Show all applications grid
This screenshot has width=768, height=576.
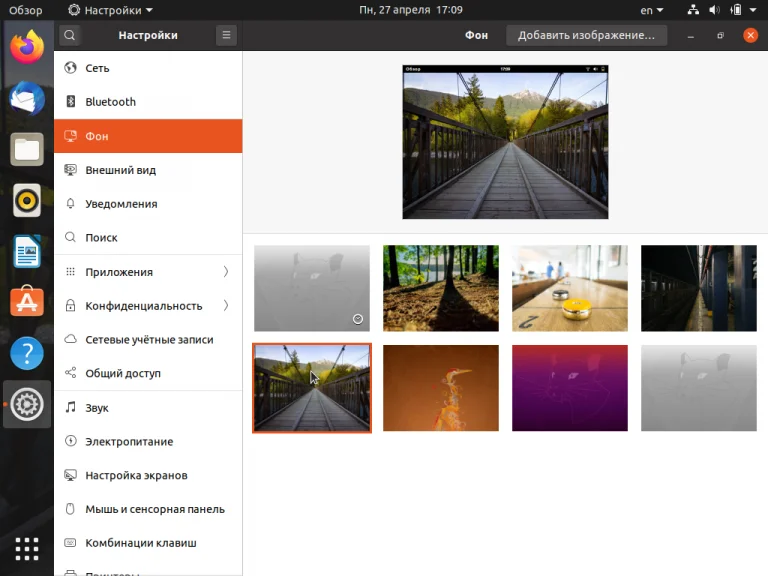[x=27, y=549]
